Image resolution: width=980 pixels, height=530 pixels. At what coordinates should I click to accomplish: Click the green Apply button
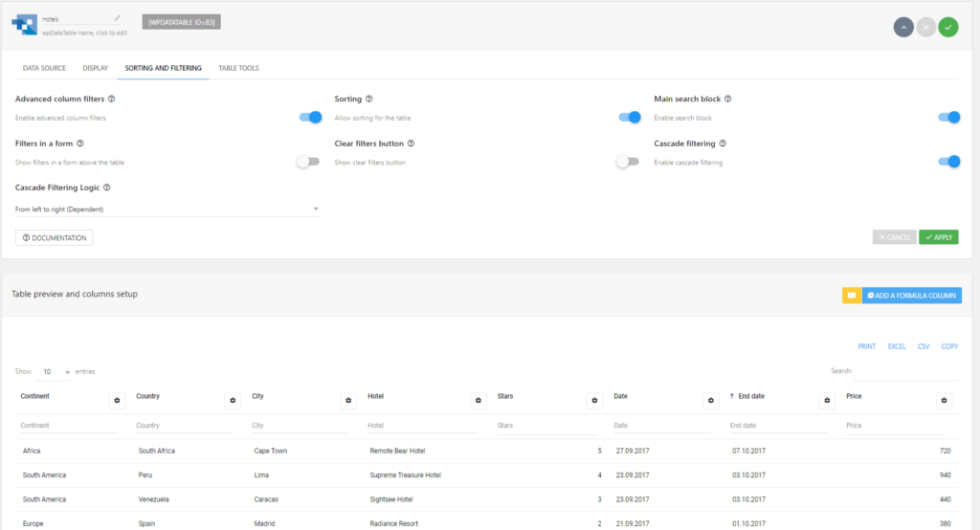coord(938,237)
